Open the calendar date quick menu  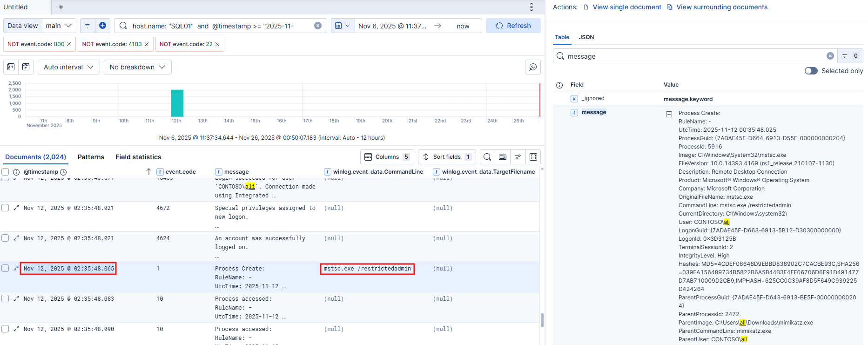pyautogui.click(x=342, y=26)
